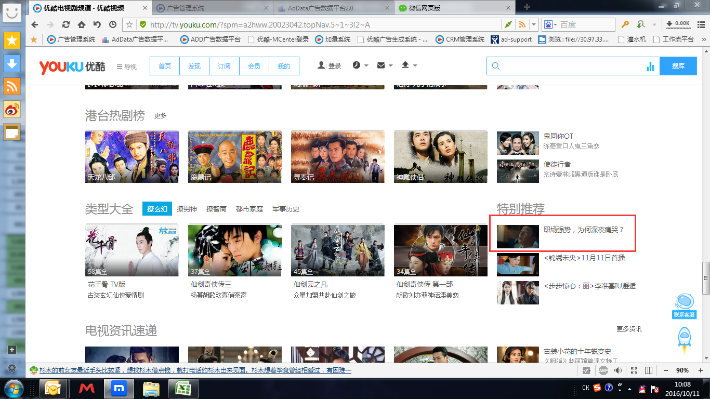Screen dimensions: 710x399
Task: Open the download manager 0.00K icon
Action: tap(678, 24)
